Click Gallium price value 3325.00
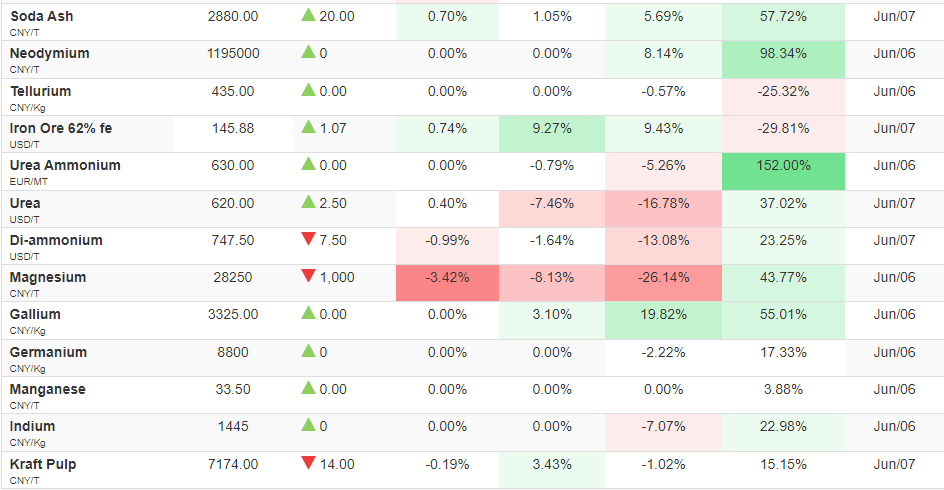 233,314
